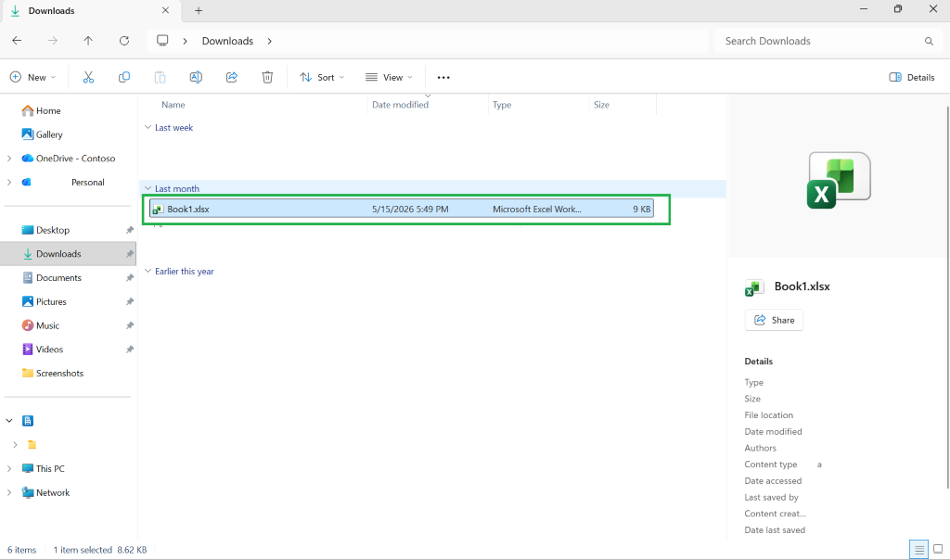
Task: Collapse the Last week group
Action: pyautogui.click(x=148, y=127)
